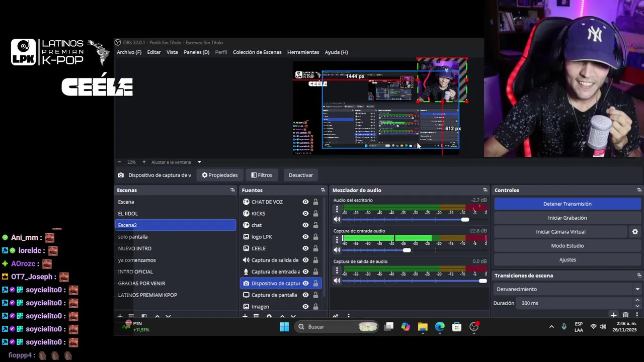The image size is (644, 362).
Task: Open three-dot menu for Captura de salida de audio
Action: coord(337,270)
